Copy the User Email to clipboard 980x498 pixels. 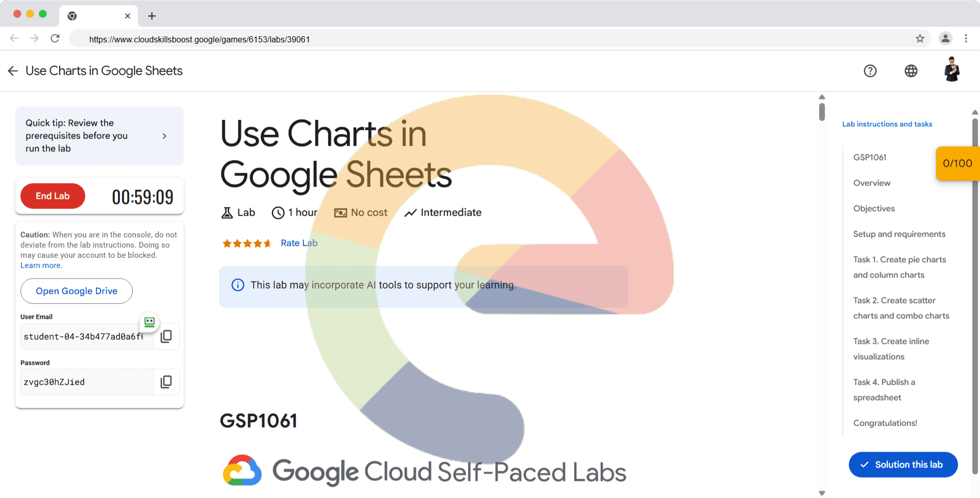[x=166, y=337]
